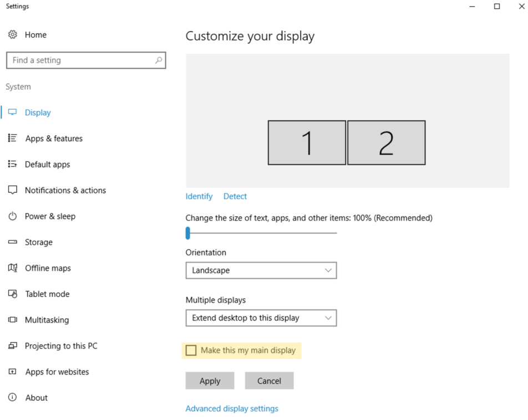Enable Make this my main display
Image resolution: width=528 pixels, height=420 pixels.
point(191,350)
